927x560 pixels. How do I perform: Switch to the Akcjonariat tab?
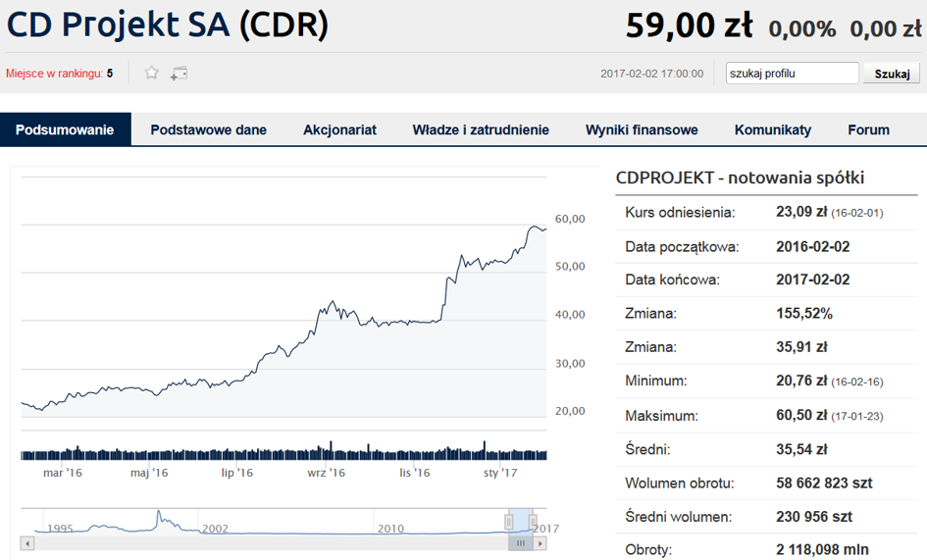pyautogui.click(x=339, y=129)
